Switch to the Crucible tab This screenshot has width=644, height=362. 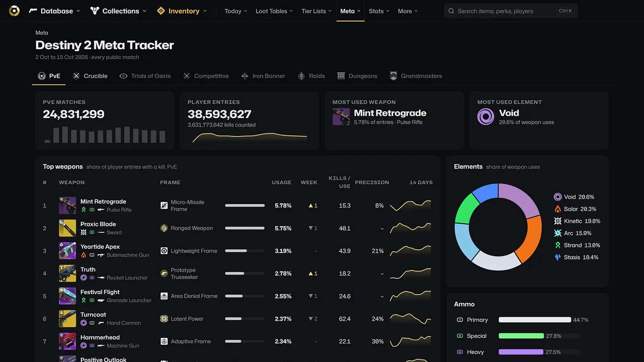tap(90, 76)
